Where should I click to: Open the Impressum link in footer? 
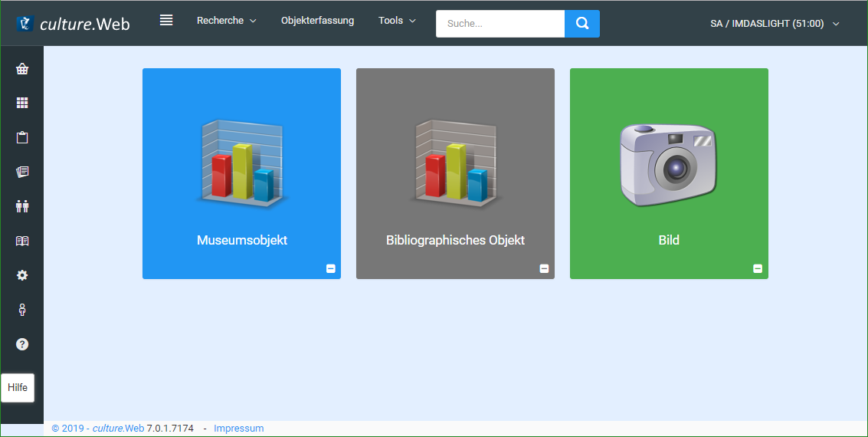pos(238,429)
